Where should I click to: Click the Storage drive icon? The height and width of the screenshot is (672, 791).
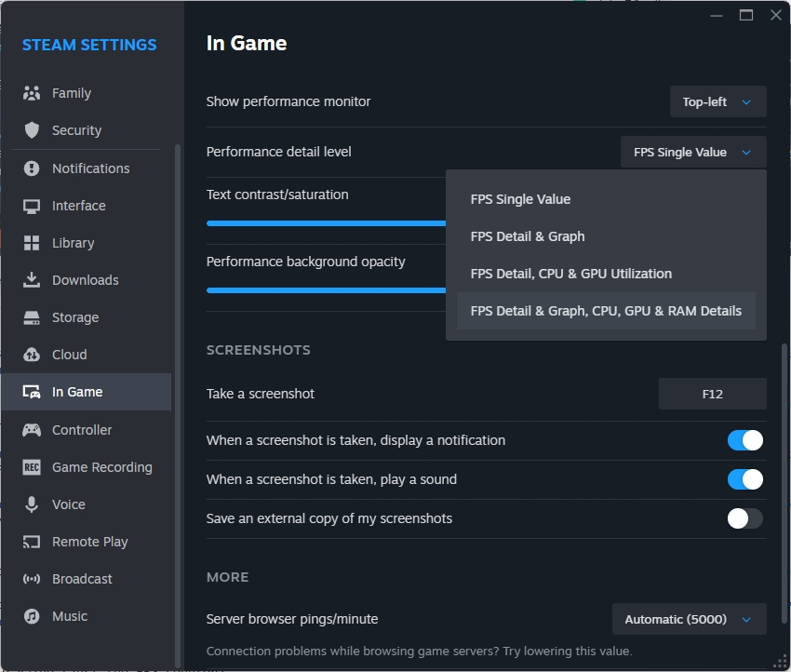tap(32, 317)
